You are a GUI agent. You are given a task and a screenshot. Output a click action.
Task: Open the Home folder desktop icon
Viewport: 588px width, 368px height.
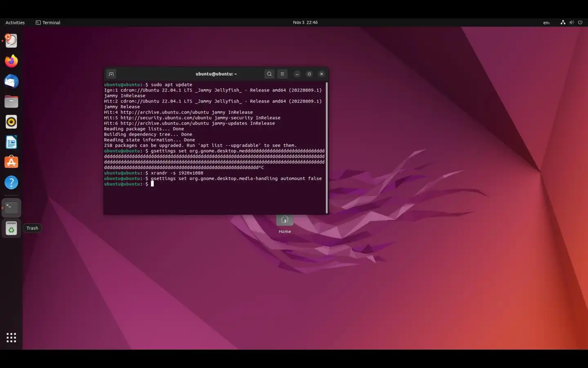click(285, 224)
